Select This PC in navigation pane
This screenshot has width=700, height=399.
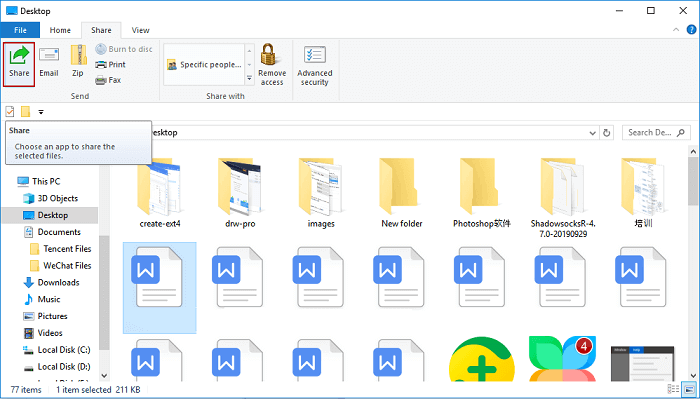[x=38, y=181]
